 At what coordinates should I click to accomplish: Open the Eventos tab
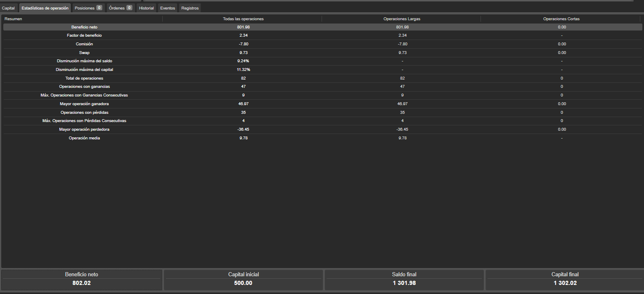[168, 8]
